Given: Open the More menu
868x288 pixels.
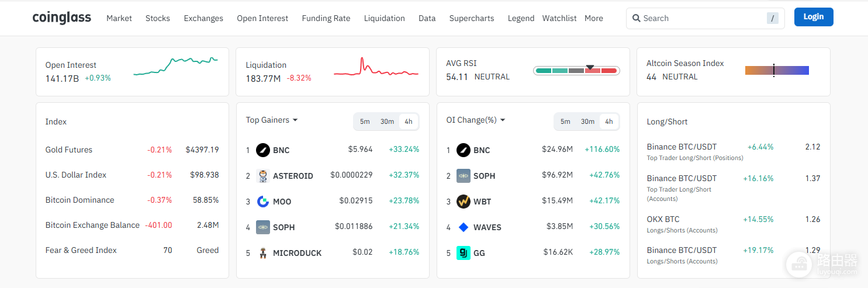Looking at the screenshot, I should point(594,18).
